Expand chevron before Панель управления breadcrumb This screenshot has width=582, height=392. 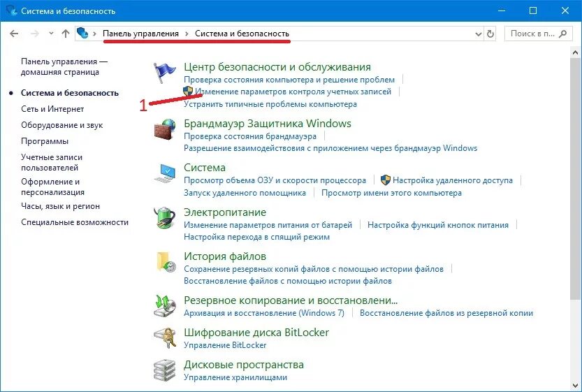pyautogui.click(x=94, y=34)
